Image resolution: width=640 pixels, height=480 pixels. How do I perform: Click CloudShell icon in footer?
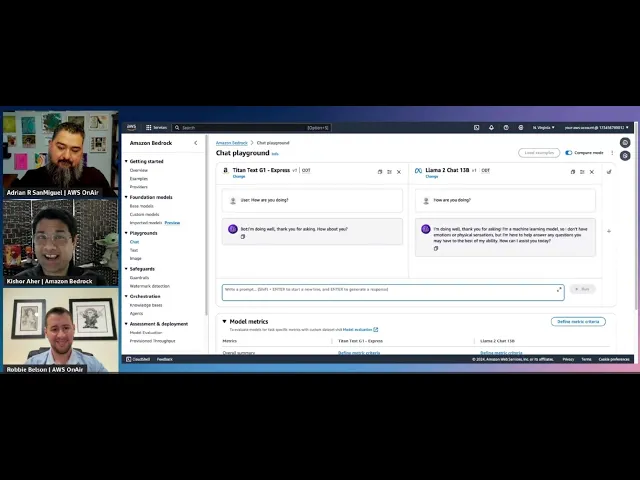pos(129,359)
